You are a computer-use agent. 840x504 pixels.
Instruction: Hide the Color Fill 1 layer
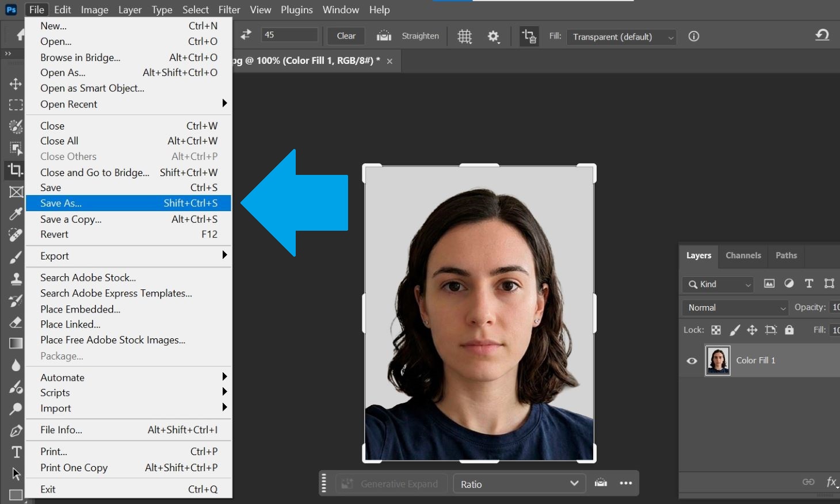click(692, 361)
